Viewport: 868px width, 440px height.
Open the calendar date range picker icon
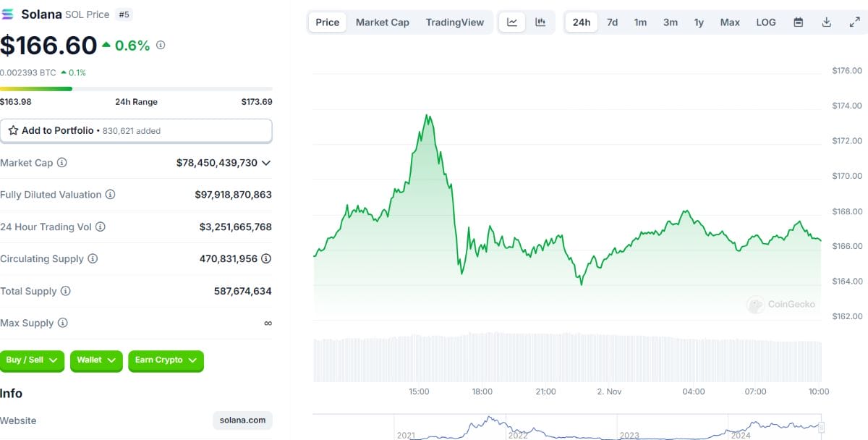pyautogui.click(x=798, y=22)
